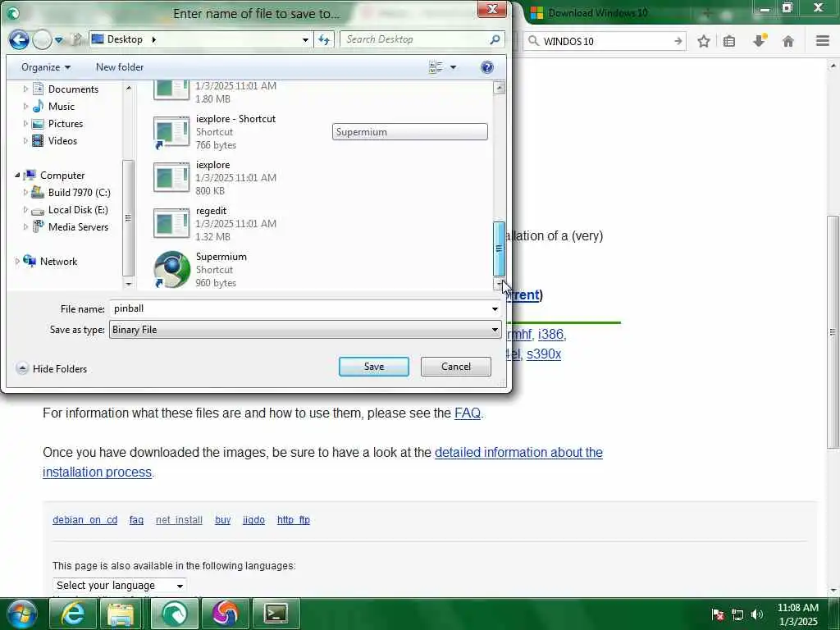Open the view options dropdown arrow

(453, 67)
